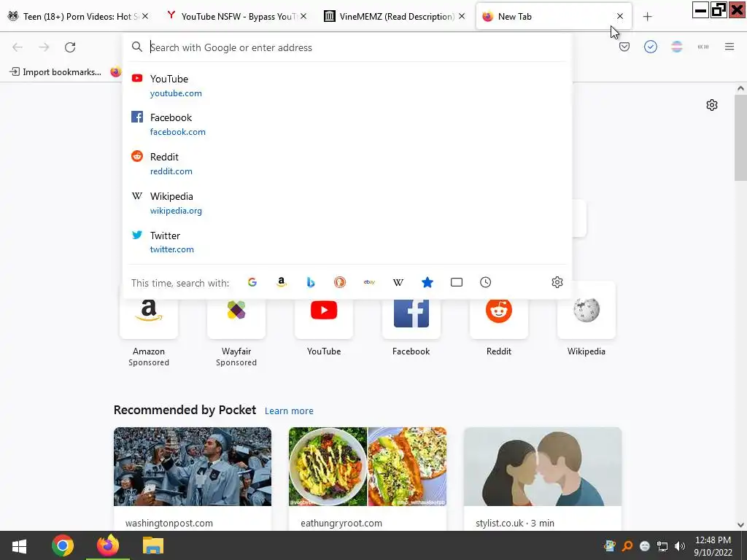This screenshot has width=747, height=560.
Task: Close the VineMEMZ tab
Action: pyautogui.click(x=462, y=16)
